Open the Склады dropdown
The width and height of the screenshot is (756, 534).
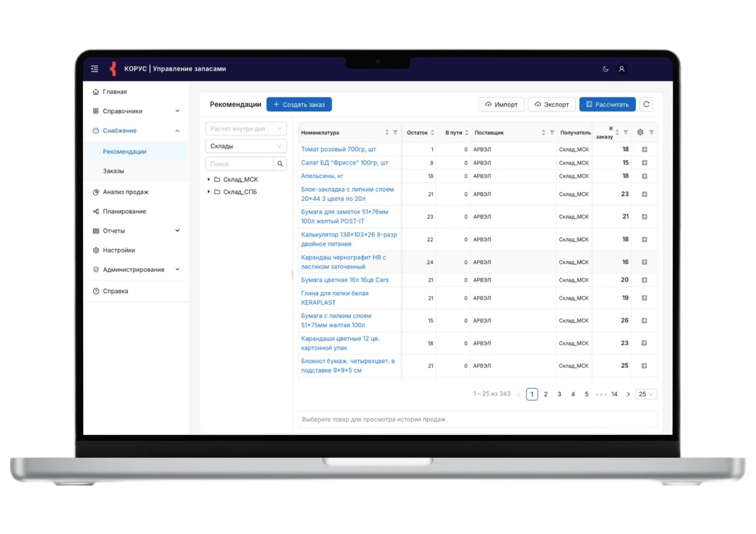pyautogui.click(x=246, y=146)
